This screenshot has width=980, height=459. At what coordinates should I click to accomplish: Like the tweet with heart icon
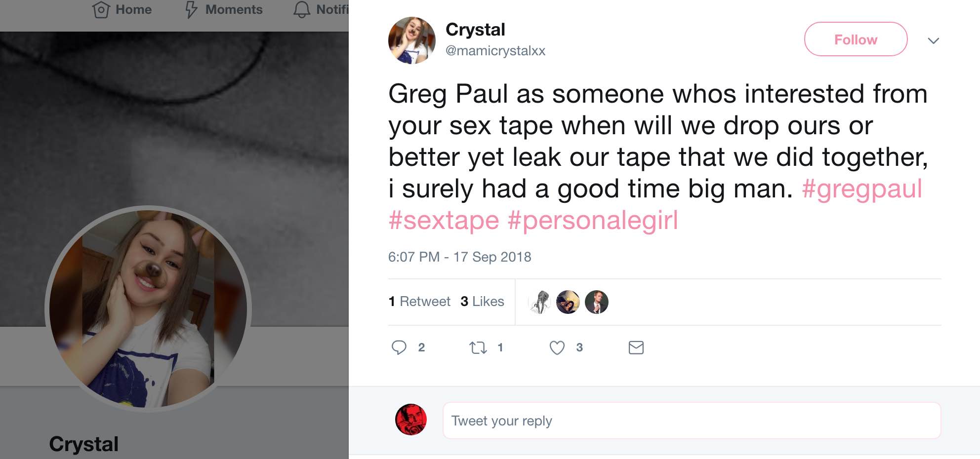click(x=557, y=348)
